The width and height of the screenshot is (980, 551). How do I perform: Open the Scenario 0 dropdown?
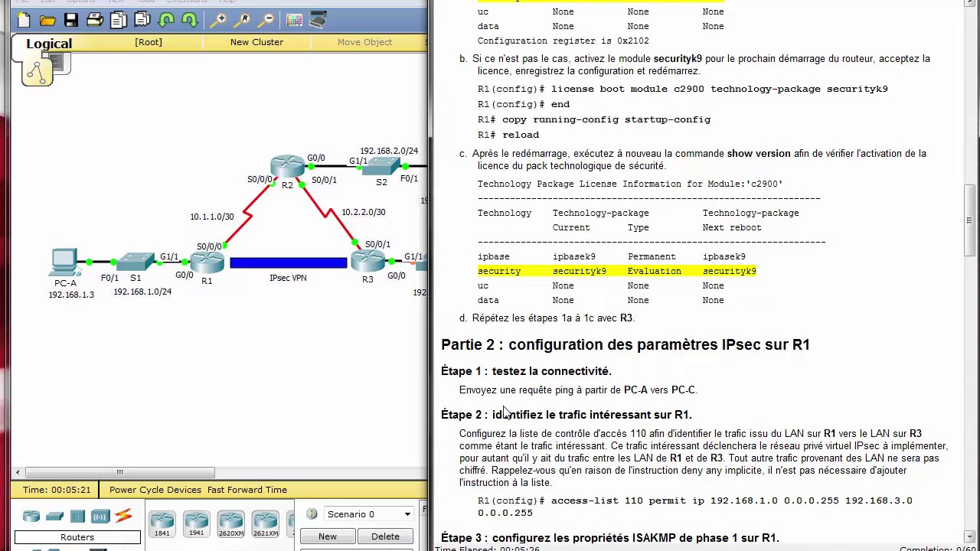[x=369, y=514]
